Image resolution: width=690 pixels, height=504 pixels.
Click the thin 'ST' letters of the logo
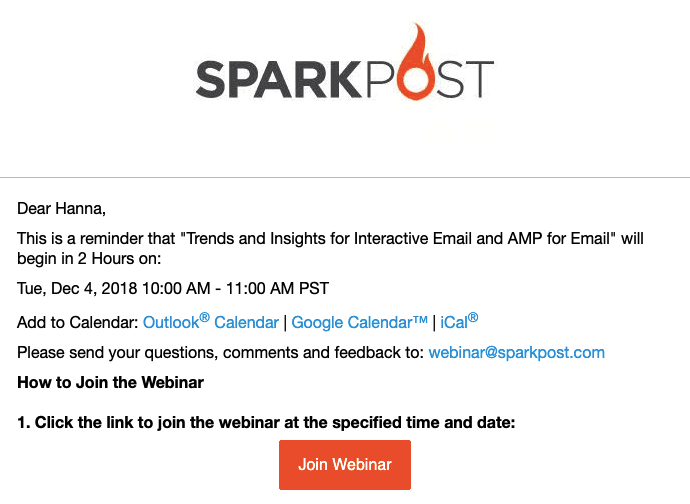(x=465, y=80)
